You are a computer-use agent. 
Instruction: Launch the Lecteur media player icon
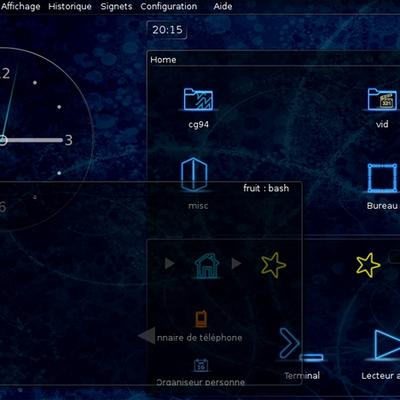387,345
